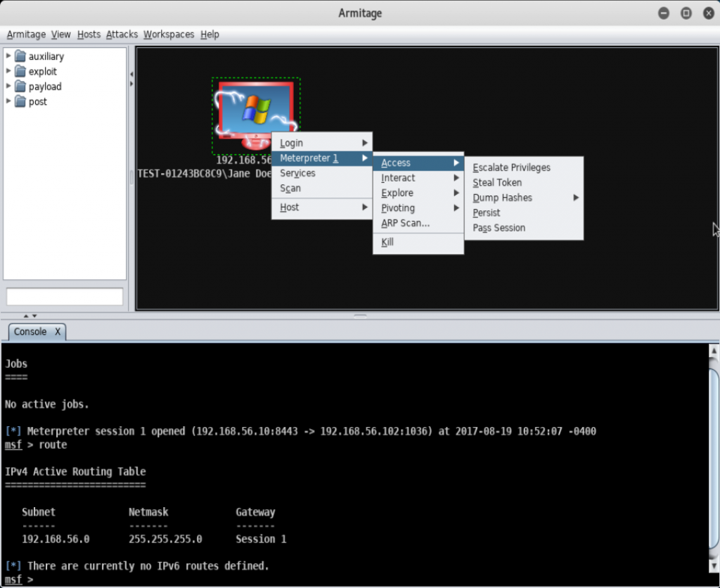This screenshot has height=588, width=720.
Task: Open the Login submenu
Action: (322, 143)
